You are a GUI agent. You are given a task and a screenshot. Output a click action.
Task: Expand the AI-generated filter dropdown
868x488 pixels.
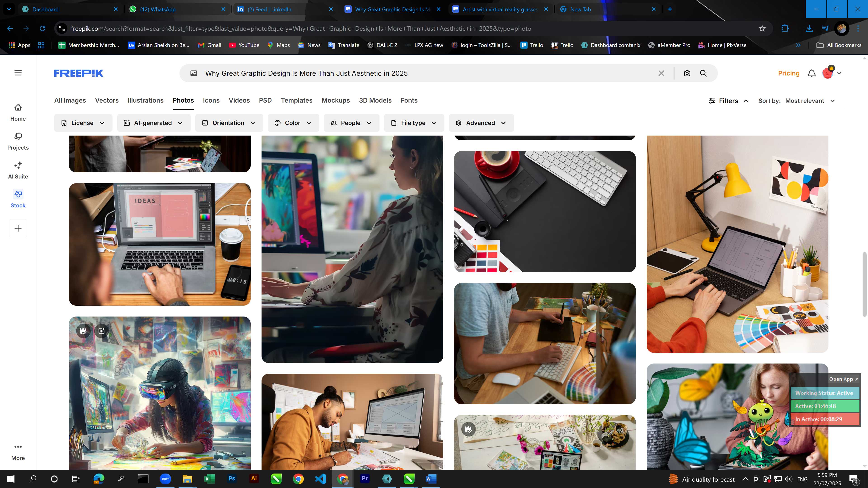click(x=154, y=123)
